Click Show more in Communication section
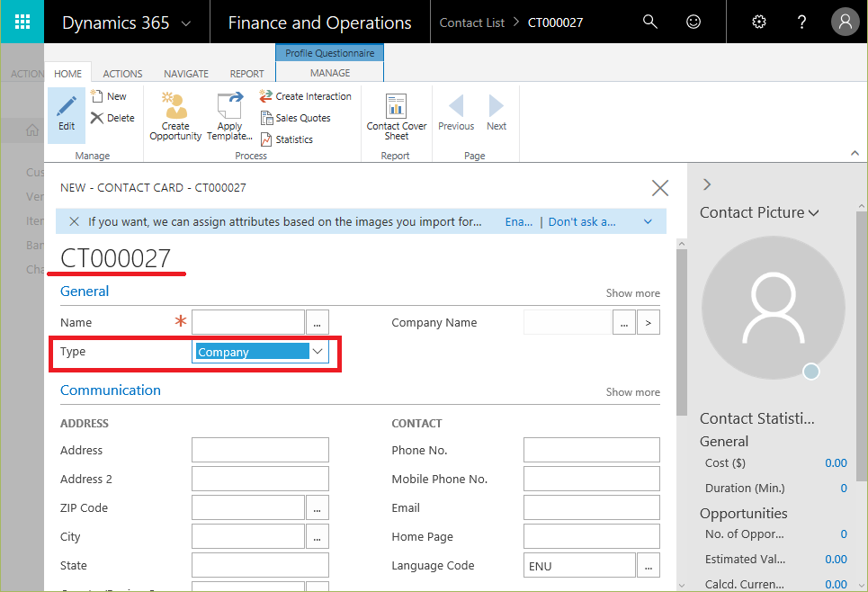The height and width of the screenshot is (592, 868). tap(632, 392)
